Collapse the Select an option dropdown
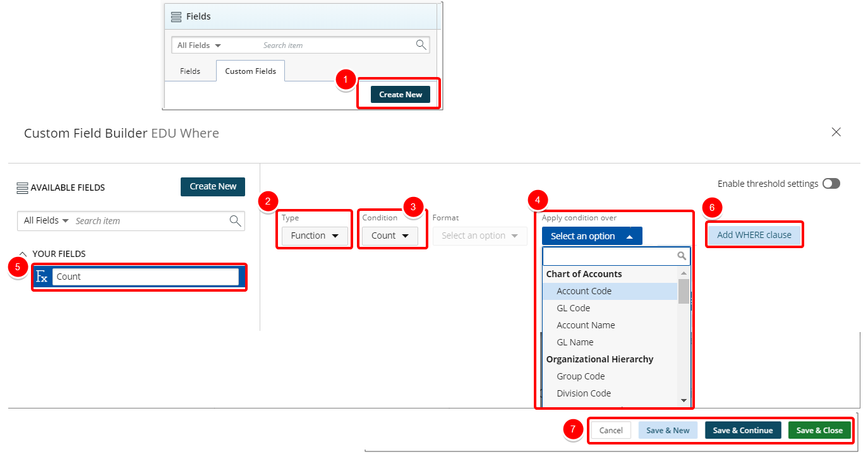 (592, 236)
